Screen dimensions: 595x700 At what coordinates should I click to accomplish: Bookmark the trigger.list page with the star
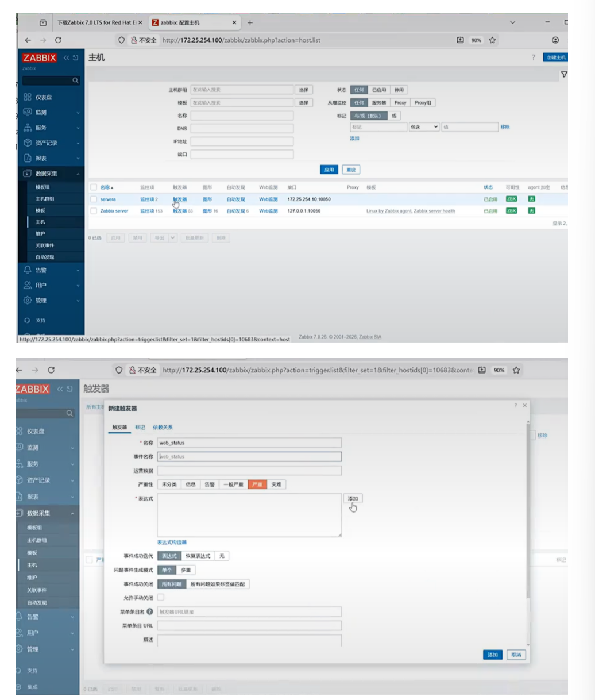(516, 370)
